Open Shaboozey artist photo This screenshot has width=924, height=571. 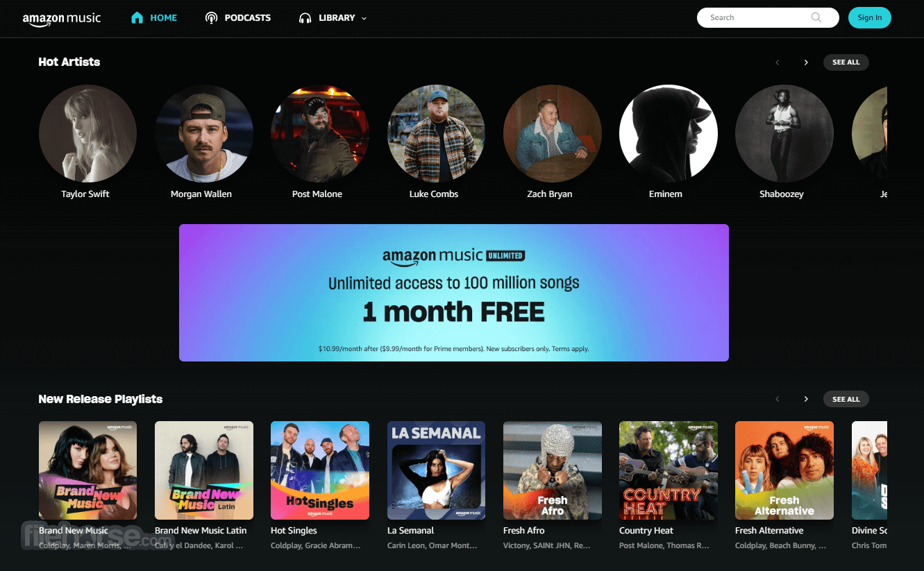[x=784, y=134]
